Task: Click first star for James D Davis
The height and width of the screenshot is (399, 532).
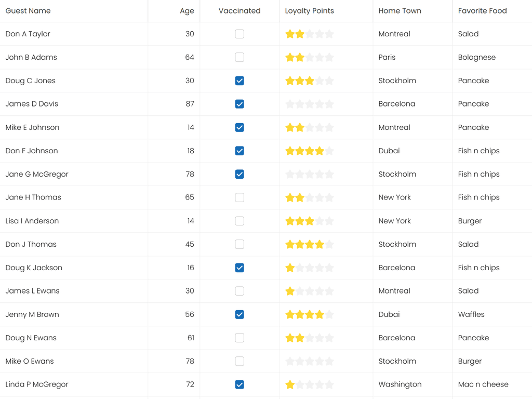Action: 290,104
